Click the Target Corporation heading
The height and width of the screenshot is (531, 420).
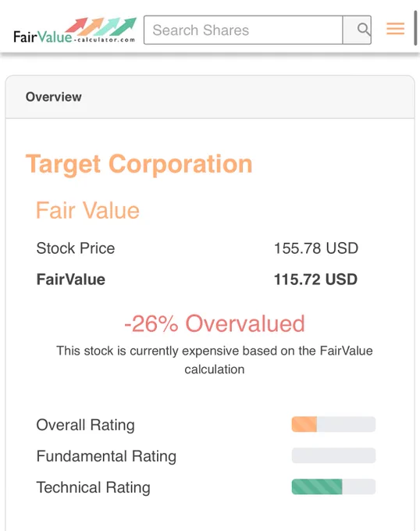[139, 164]
